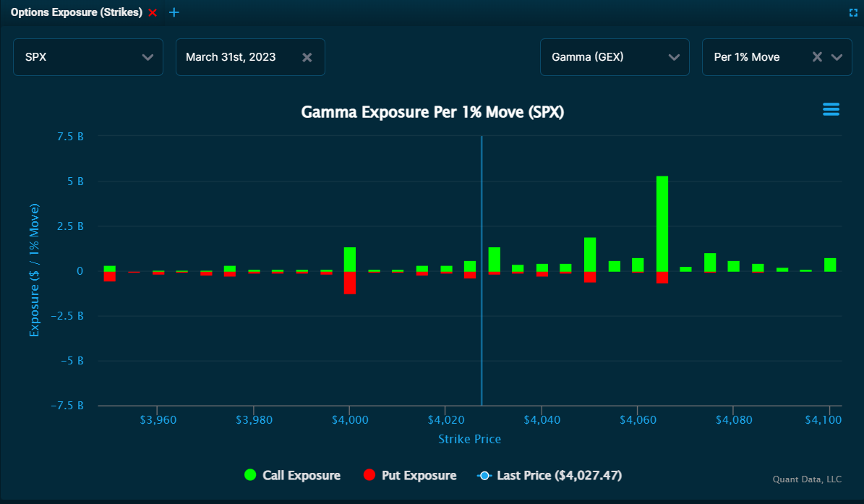This screenshot has width=864, height=504.
Task: Click the red put bar at $4,065
Action: 662,278
